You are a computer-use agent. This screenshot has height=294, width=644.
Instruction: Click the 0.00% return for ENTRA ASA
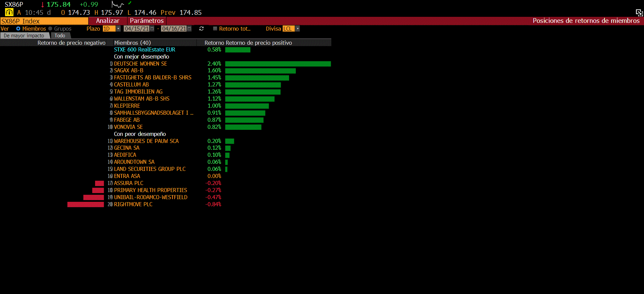[214, 176]
